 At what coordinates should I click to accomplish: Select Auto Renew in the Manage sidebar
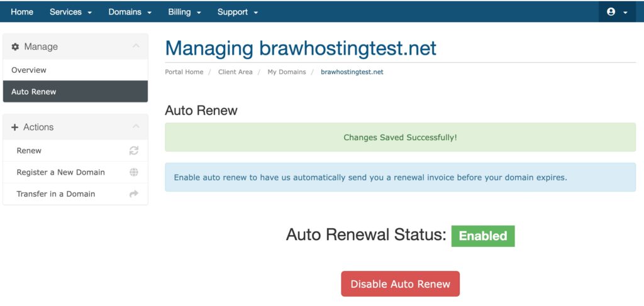[75, 92]
